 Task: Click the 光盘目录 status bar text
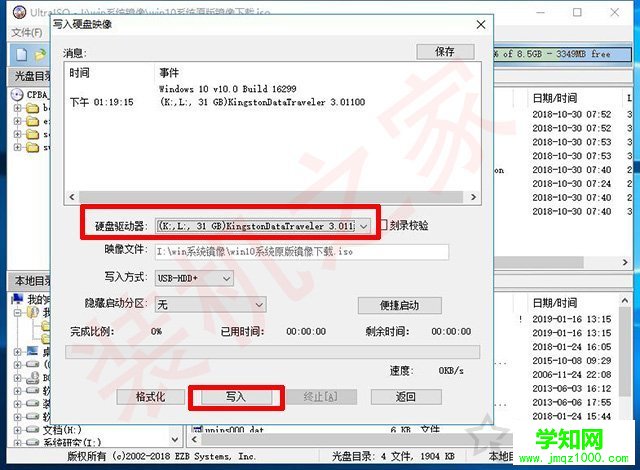coord(393,457)
